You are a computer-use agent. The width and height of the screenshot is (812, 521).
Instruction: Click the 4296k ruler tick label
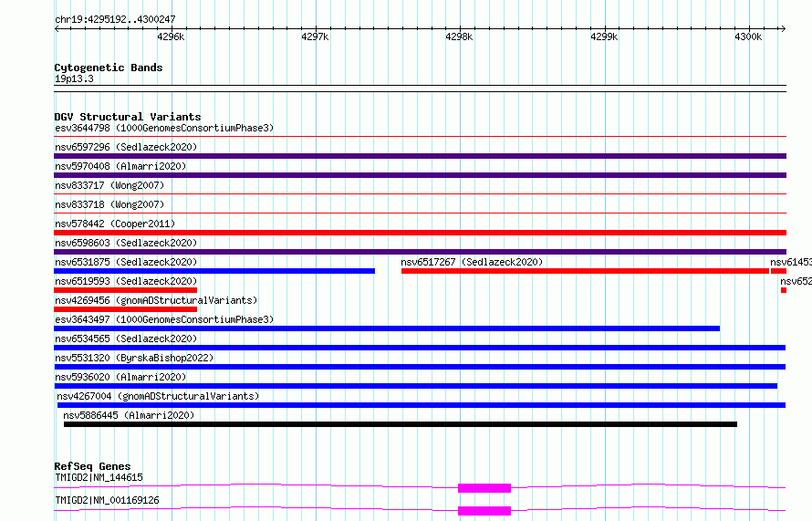click(171, 36)
